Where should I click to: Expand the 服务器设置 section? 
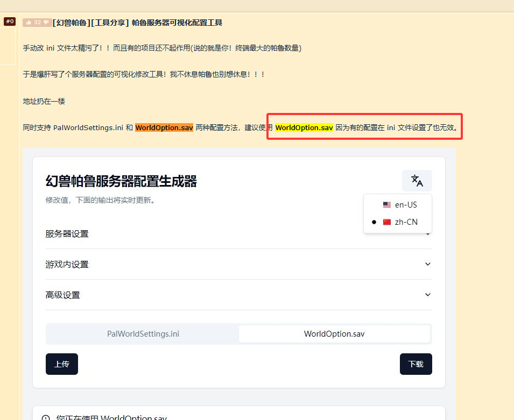tap(67, 234)
